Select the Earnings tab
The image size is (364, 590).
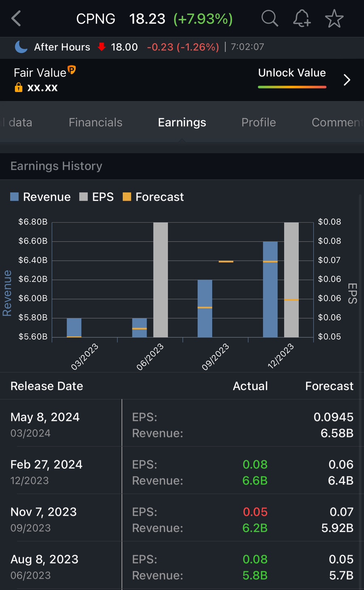(x=182, y=122)
